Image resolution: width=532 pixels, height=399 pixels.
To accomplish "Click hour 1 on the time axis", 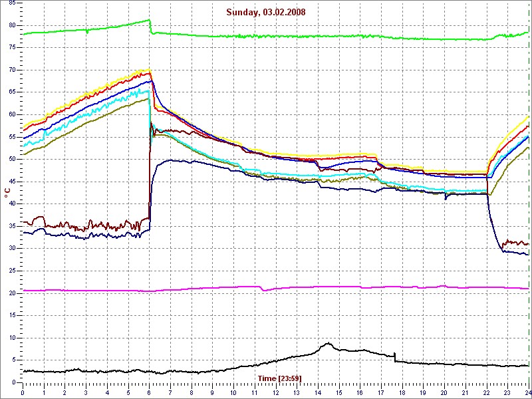I will (44, 392).
